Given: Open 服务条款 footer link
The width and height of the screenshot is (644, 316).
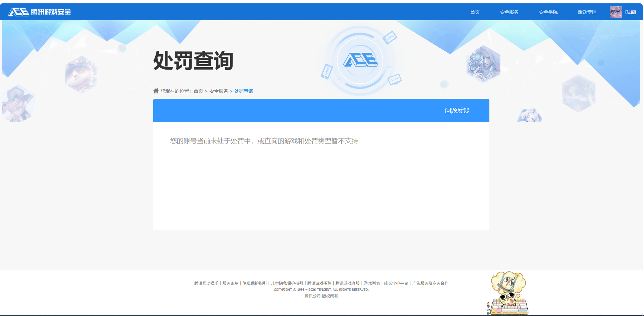Looking at the screenshot, I should (x=231, y=283).
